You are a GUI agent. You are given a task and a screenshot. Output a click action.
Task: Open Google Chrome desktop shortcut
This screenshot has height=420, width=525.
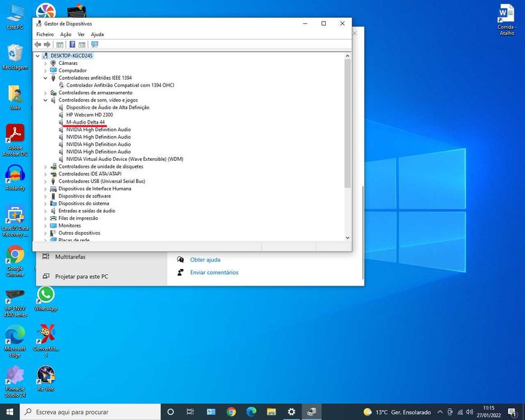[x=15, y=261]
